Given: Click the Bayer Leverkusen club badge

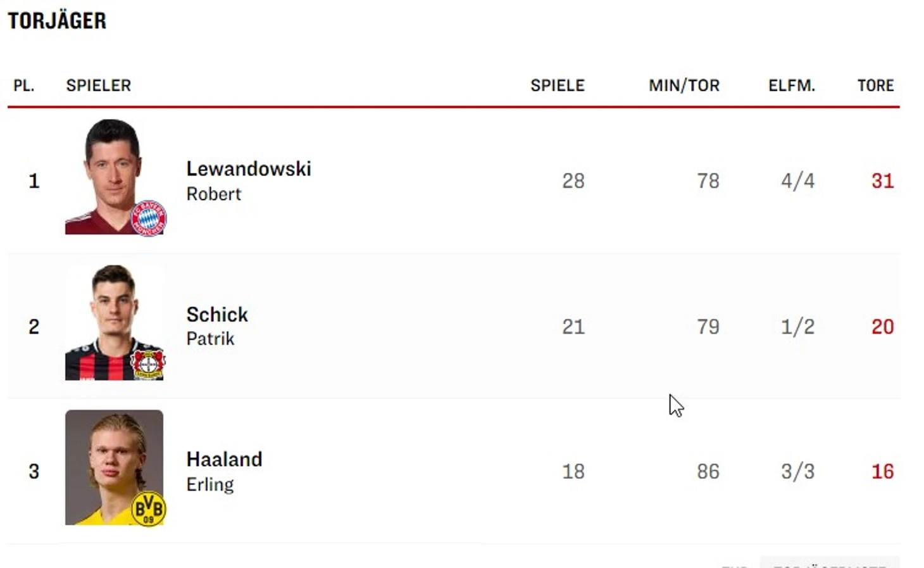Looking at the screenshot, I should (x=148, y=363).
